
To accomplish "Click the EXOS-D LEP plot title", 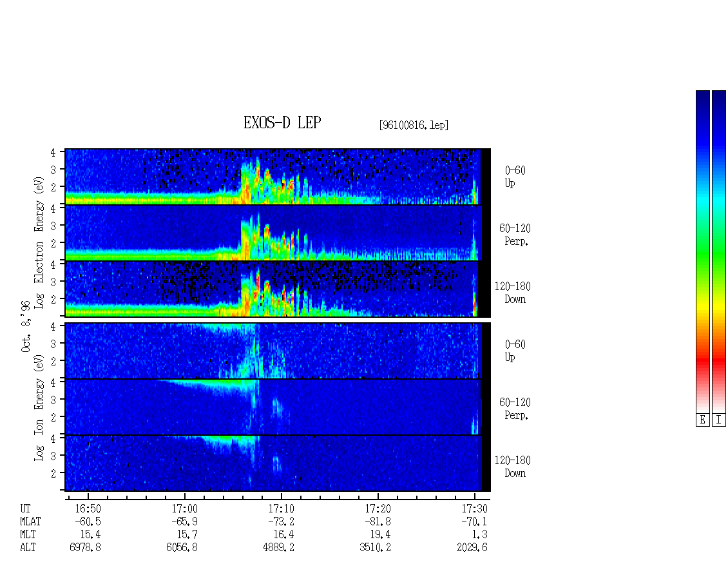I will pos(282,122).
